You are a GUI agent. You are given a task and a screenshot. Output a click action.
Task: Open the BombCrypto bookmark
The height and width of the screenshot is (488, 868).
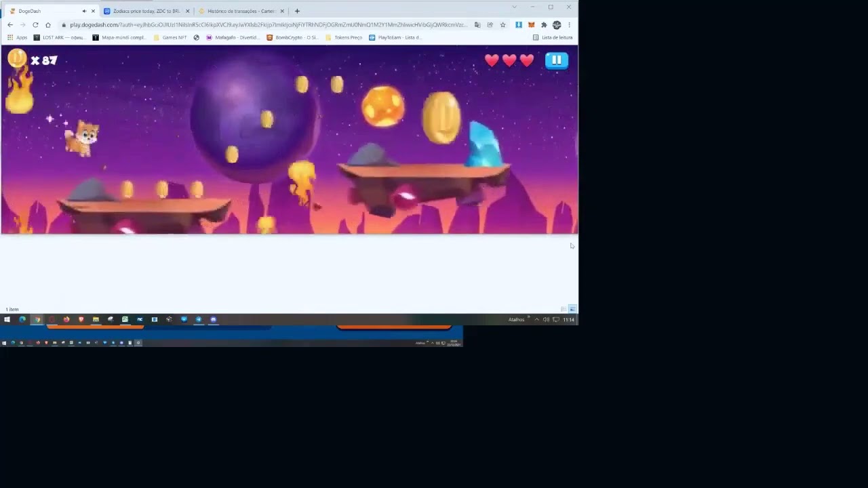(x=292, y=37)
